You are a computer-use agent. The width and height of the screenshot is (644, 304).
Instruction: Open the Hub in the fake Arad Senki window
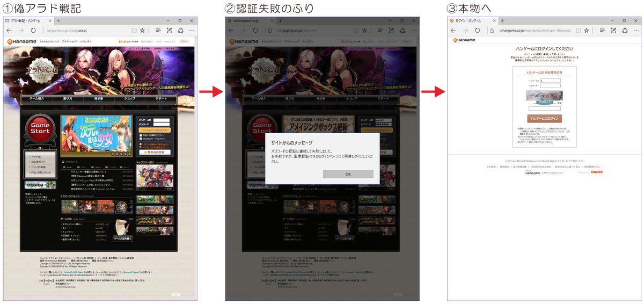[x=159, y=31]
